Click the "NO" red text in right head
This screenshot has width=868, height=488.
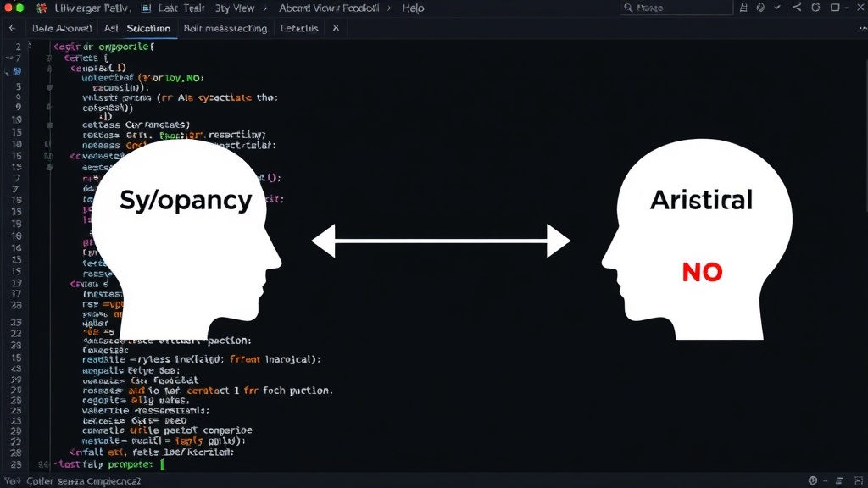tap(702, 272)
